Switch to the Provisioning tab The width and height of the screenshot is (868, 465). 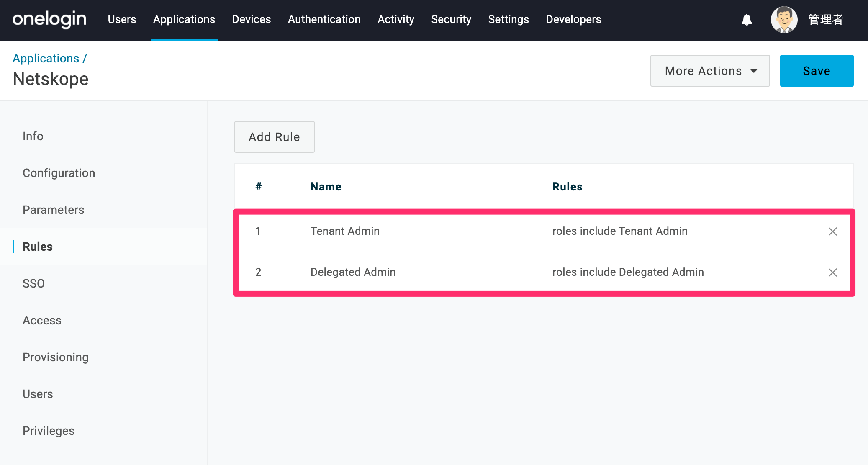tap(56, 357)
